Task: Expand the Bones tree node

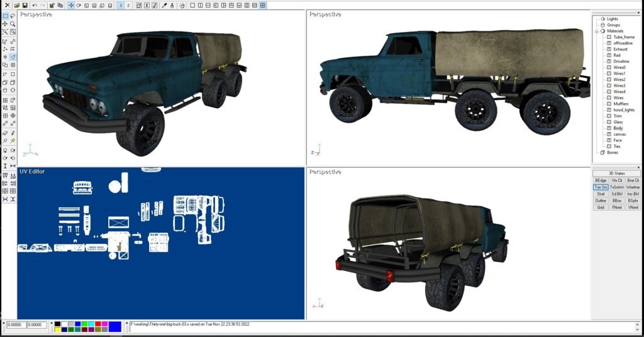Action: 602,152
